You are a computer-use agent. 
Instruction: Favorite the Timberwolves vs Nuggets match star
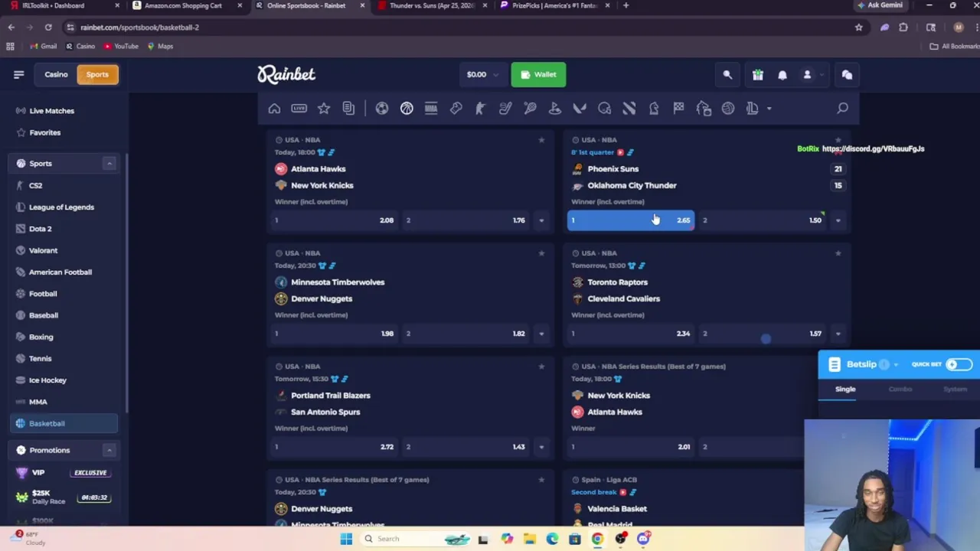point(541,253)
